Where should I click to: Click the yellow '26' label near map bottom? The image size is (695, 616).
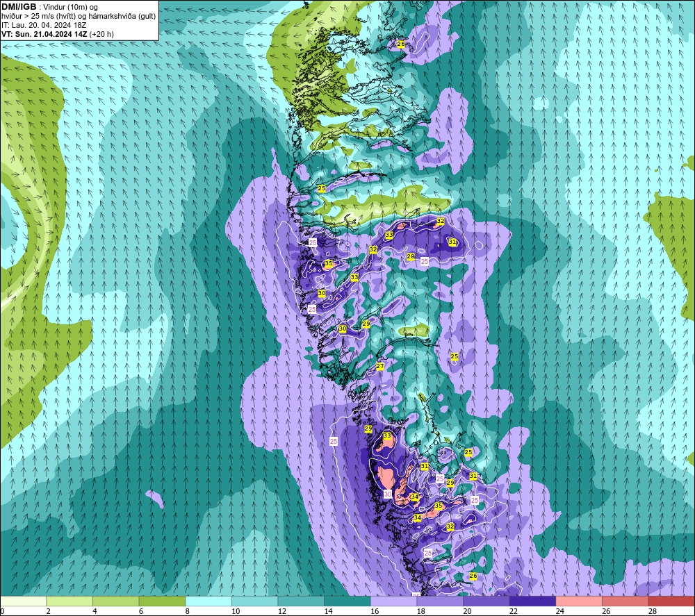click(473, 576)
